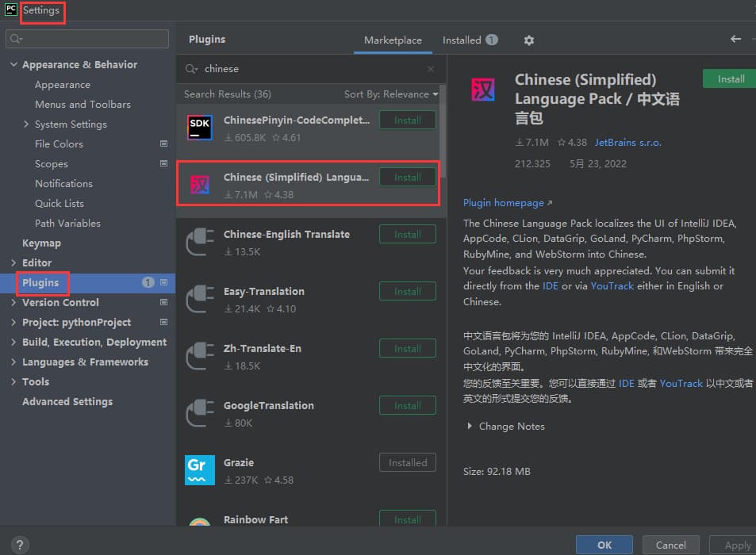Viewport: 756px width, 555px height.
Task: Clear the plugin search text
Action: pyautogui.click(x=431, y=69)
